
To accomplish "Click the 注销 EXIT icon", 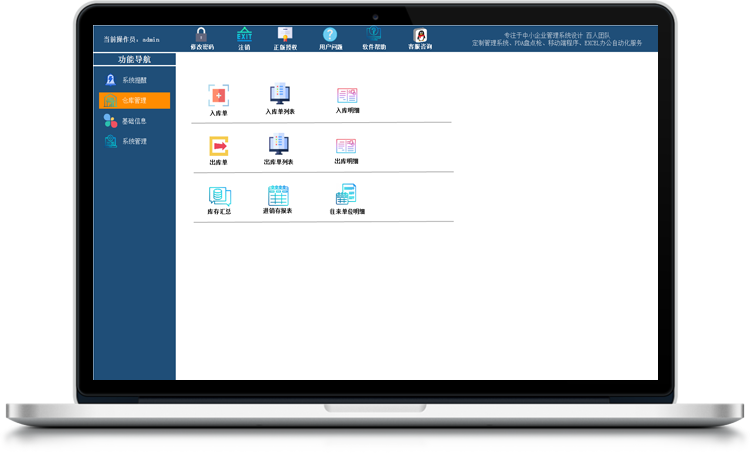I will pos(244,34).
